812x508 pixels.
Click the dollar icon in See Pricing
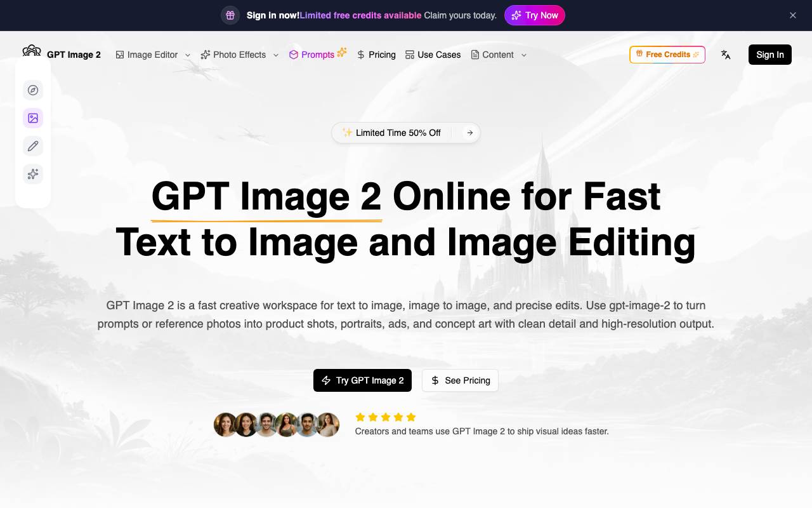(435, 380)
